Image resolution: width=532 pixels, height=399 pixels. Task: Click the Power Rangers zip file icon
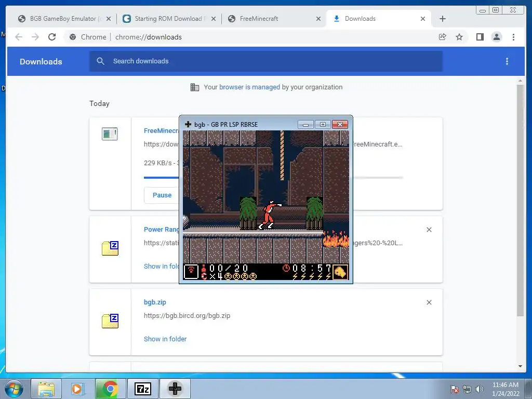pos(110,248)
